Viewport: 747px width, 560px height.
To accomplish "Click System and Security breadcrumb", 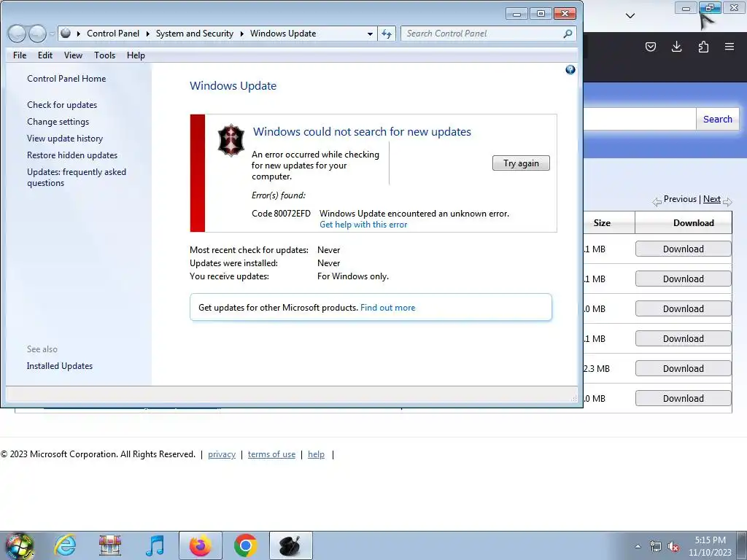I will click(x=194, y=34).
